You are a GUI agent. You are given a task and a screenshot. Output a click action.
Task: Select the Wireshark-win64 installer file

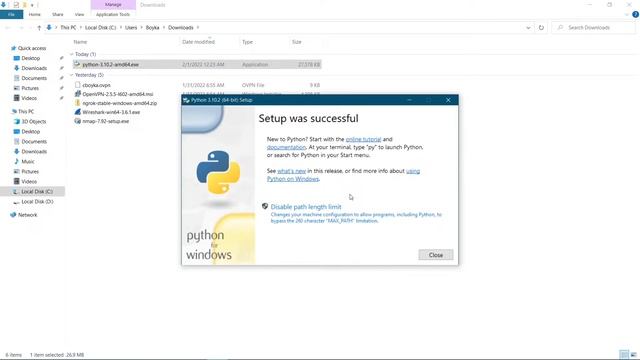coord(111,112)
